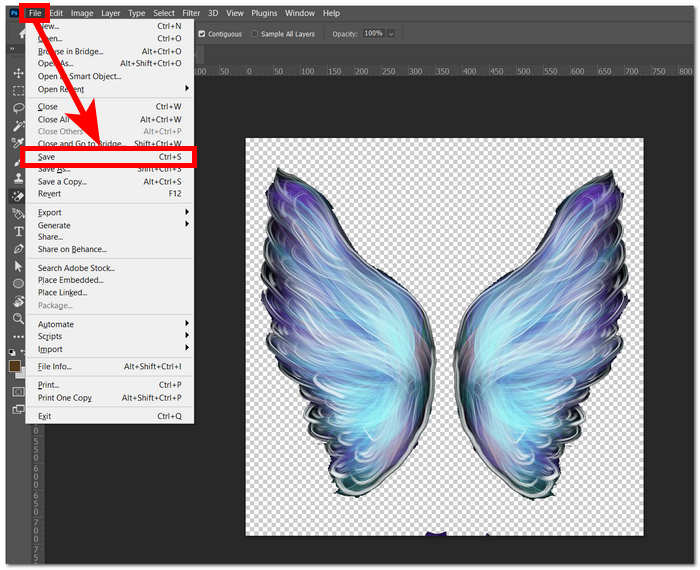The height and width of the screenshot is (570, 700).
Task: Enable the Sample All Layers checkbox
Action: point(254,33)
